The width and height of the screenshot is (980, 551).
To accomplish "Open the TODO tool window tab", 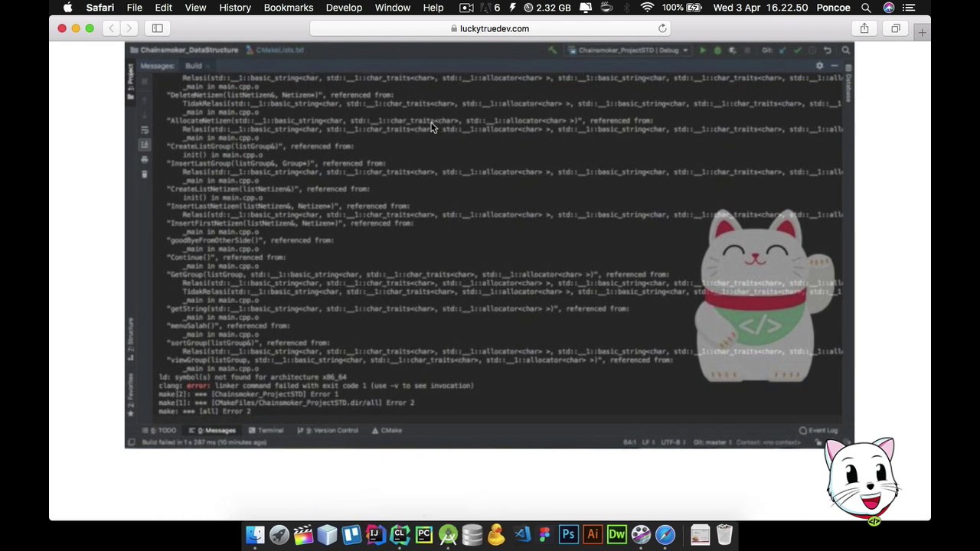I will (x=161, y=430).
